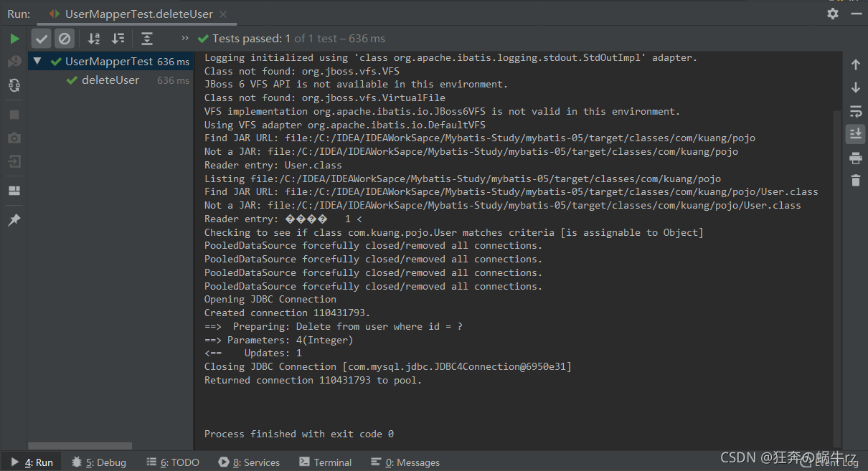Screen dimensions: 868x471
Task: Clear all console output trash icon
Action: tap(856, 180)
